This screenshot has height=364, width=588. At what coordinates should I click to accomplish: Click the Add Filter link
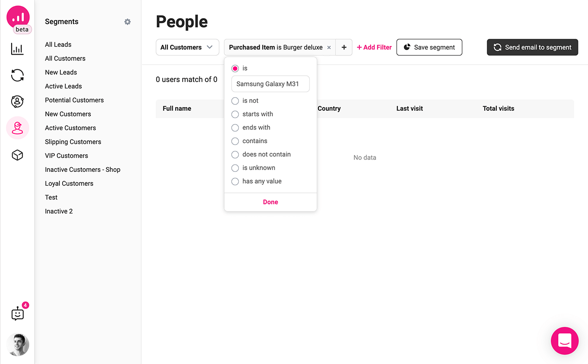pyautogui.click(x=374, y=47)
